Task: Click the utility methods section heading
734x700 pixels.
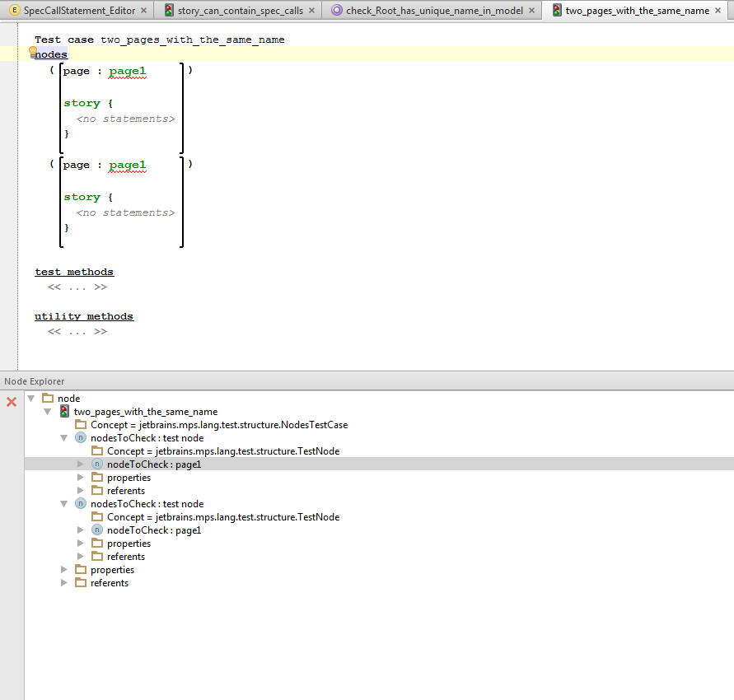Action: (84, 316)
